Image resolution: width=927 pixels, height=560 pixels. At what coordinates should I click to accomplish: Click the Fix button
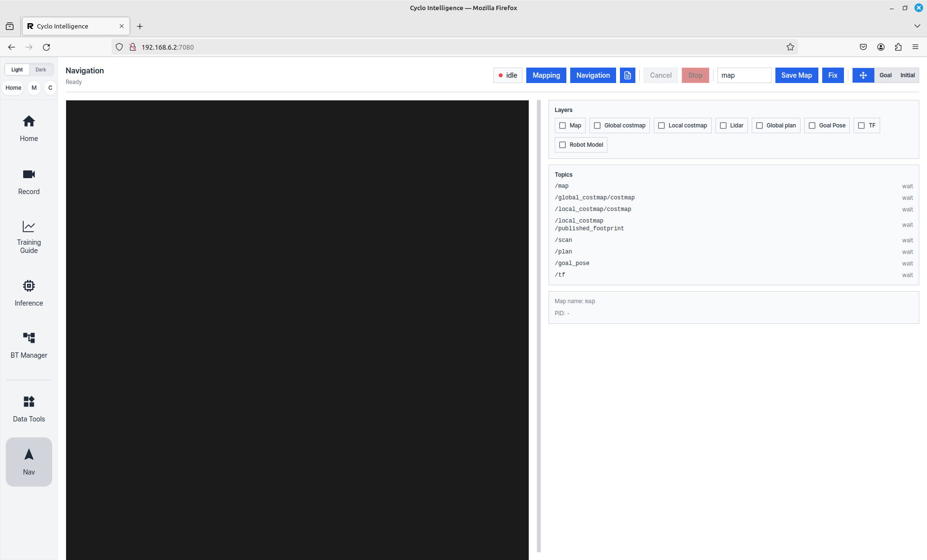point(833,75)
